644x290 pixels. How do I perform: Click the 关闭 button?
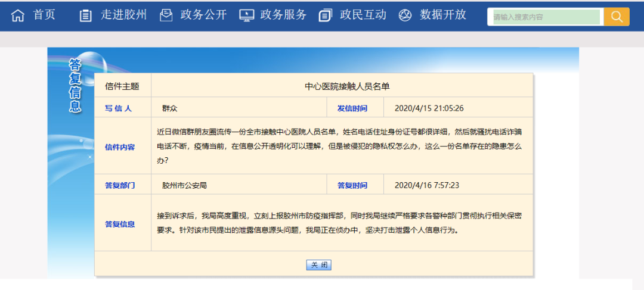pos(318,265)
